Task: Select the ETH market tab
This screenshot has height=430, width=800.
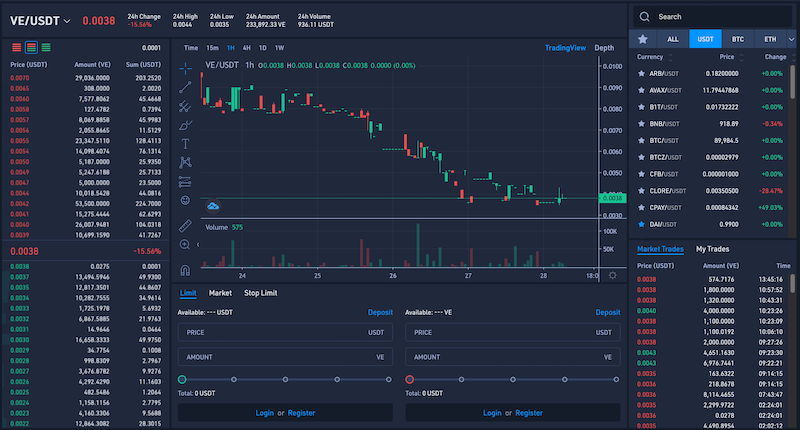Action: coord(770,39)
